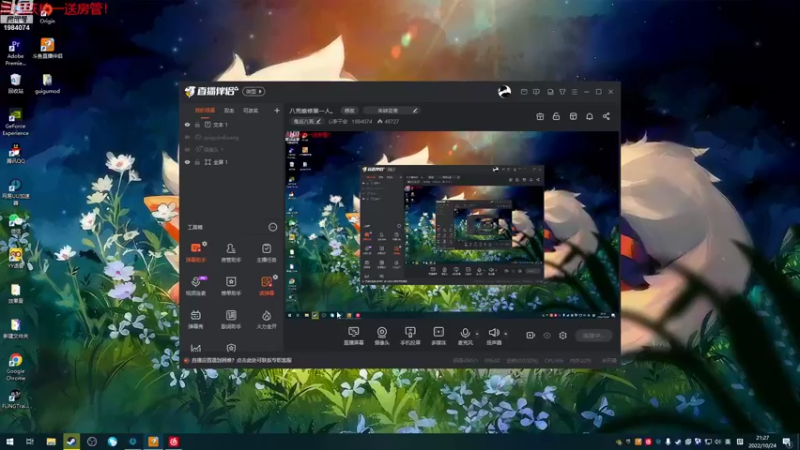
Task: Add a camera source from bottom bar
Action: [382, 336]
